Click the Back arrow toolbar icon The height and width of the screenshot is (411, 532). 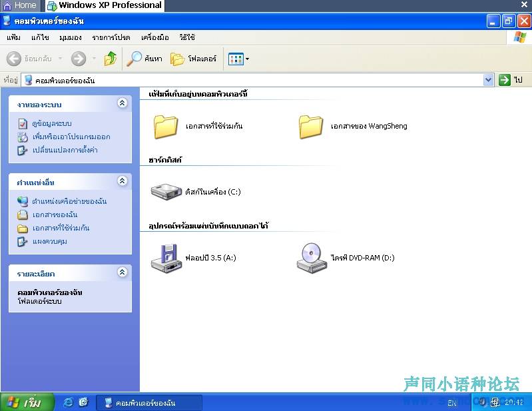pyautogui.click(x=14, y=59)
